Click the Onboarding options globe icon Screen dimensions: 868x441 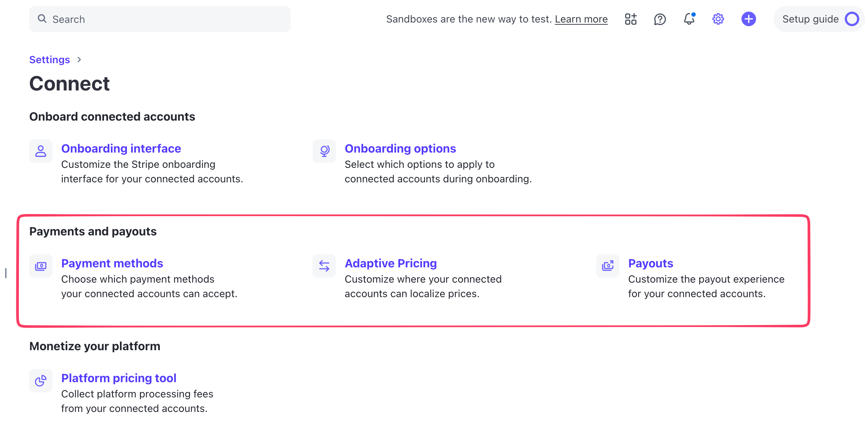coord(324,151)
